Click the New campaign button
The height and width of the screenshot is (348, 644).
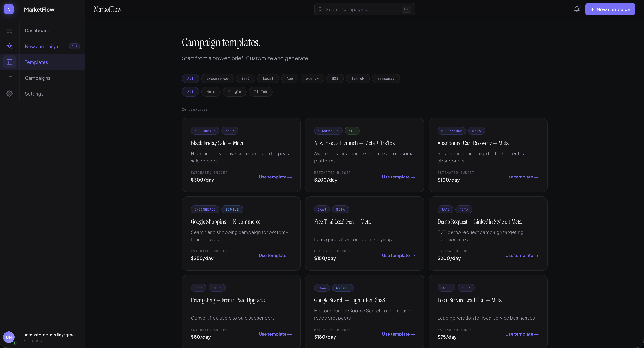pyautogui.click(x=610, y=9)
